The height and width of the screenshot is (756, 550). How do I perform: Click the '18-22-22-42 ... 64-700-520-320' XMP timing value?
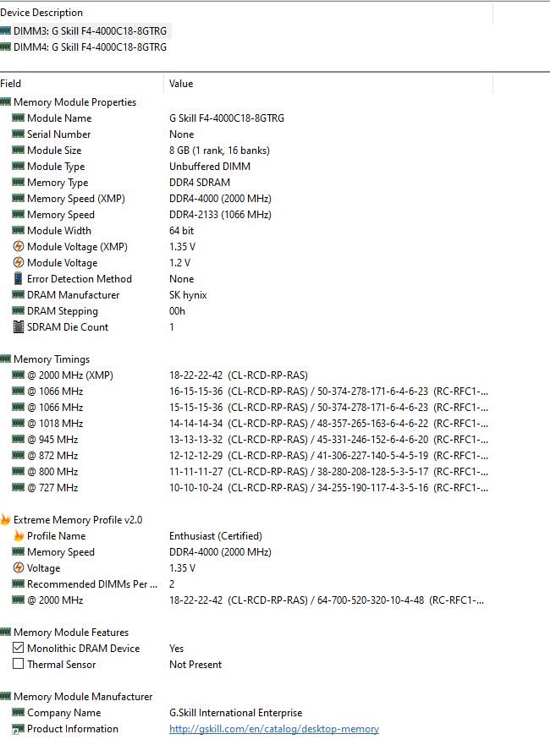[x=327, y=600]
